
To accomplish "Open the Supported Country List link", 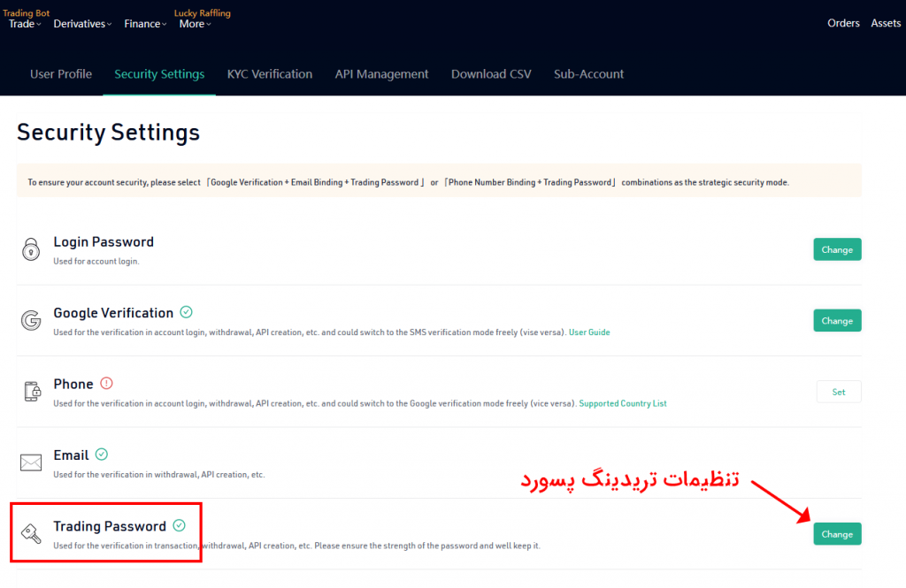I will pyautogui.click(x=622, y=403).
